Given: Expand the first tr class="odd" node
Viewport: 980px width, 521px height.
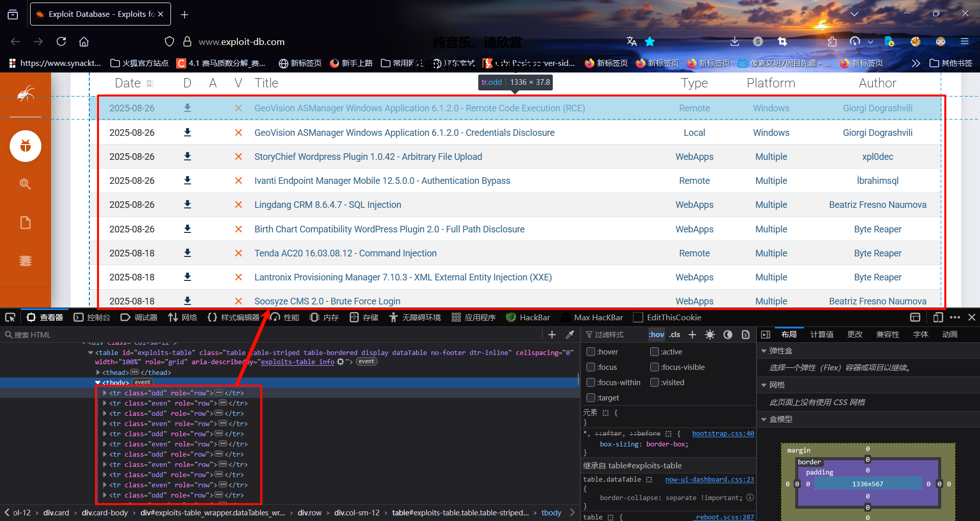Looking at the screenshot, I should point(105,393).
